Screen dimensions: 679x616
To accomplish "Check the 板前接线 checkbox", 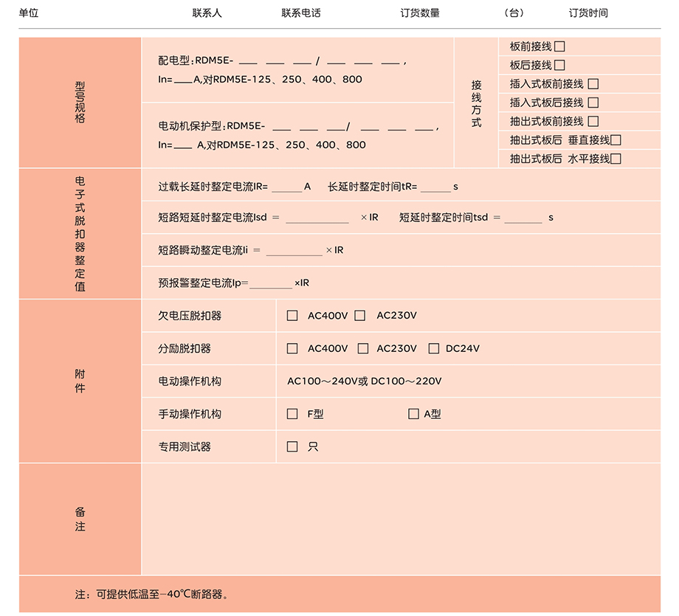I will click(x=559, y=46).
